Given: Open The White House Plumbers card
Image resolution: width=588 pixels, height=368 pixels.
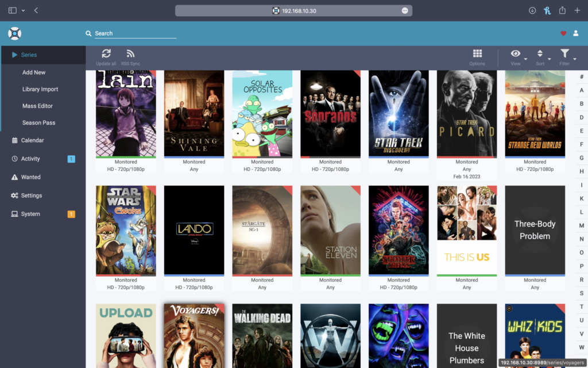Looking at the screenshot, I should click(x=467, y=336).
